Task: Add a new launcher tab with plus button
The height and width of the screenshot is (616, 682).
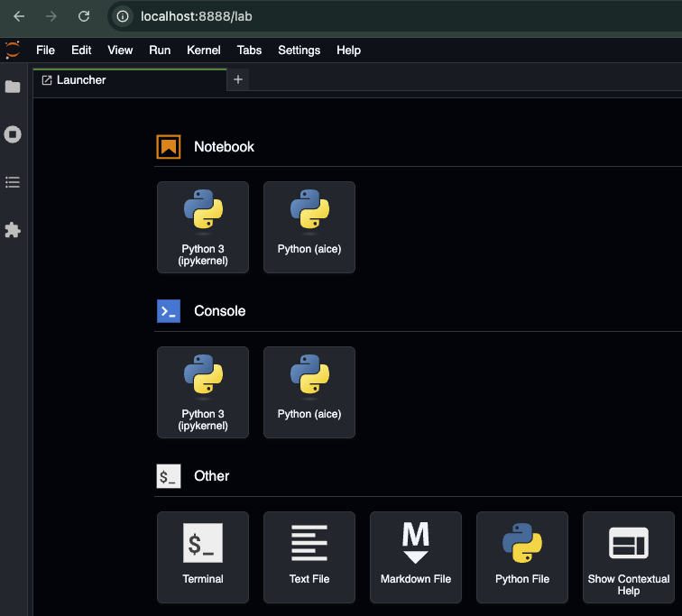Action: point(238,79)
